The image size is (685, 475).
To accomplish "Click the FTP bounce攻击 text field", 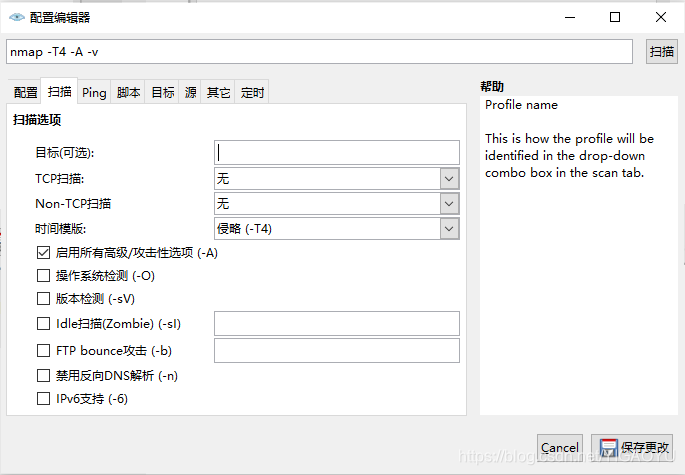I will point(336,350).
